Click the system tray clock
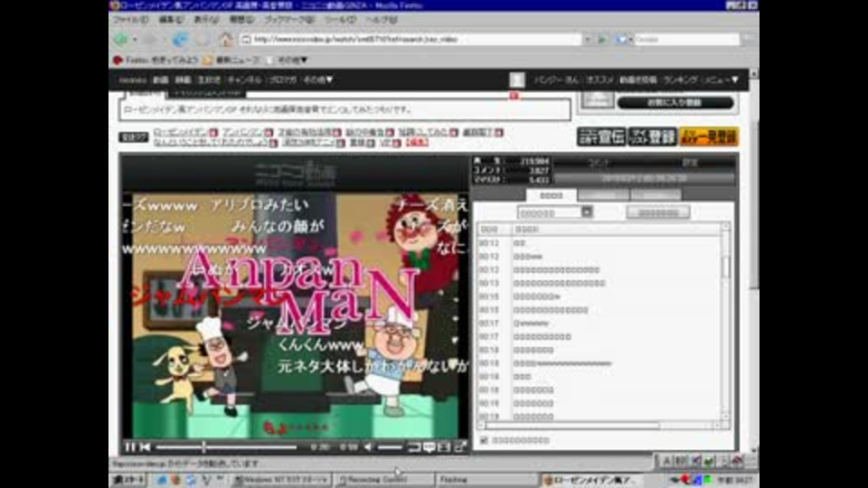The image size is (868, 488). (x=735, y=480)
